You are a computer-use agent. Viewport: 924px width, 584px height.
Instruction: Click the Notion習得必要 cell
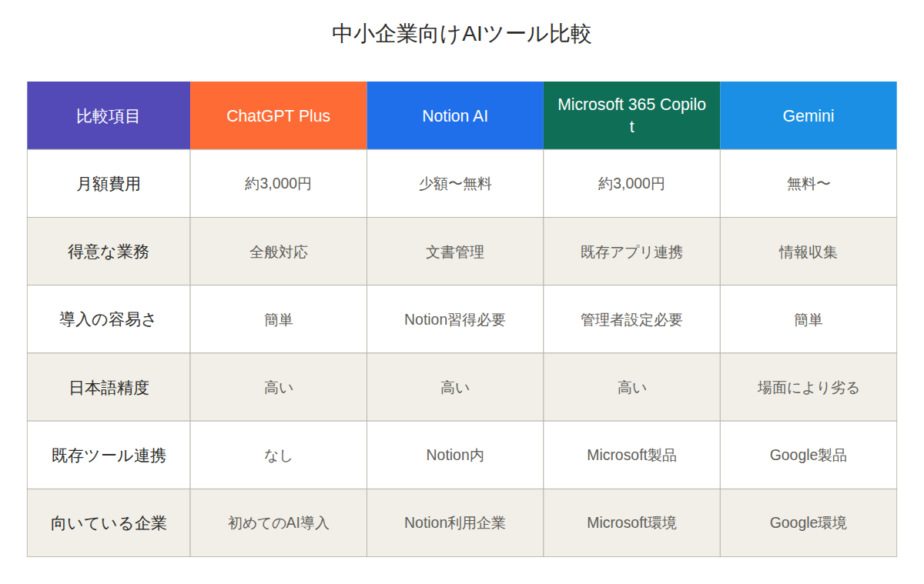click(x=455, y=319)
